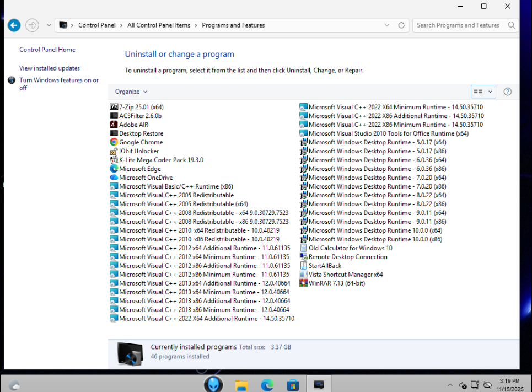Image resolution: width=532 pixels, height=392 pixels.
Task: Click the Visual Studio 2010 Tools icon
Action: 303,133
